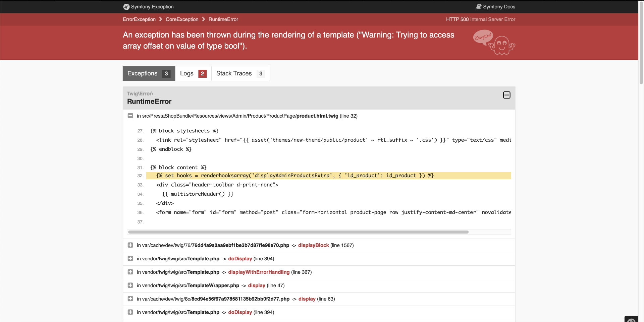The width and height of the screenshot is (644, 322).
Task: Expand the doDisplay trace below displayBlock
Action: coord(130,259)
